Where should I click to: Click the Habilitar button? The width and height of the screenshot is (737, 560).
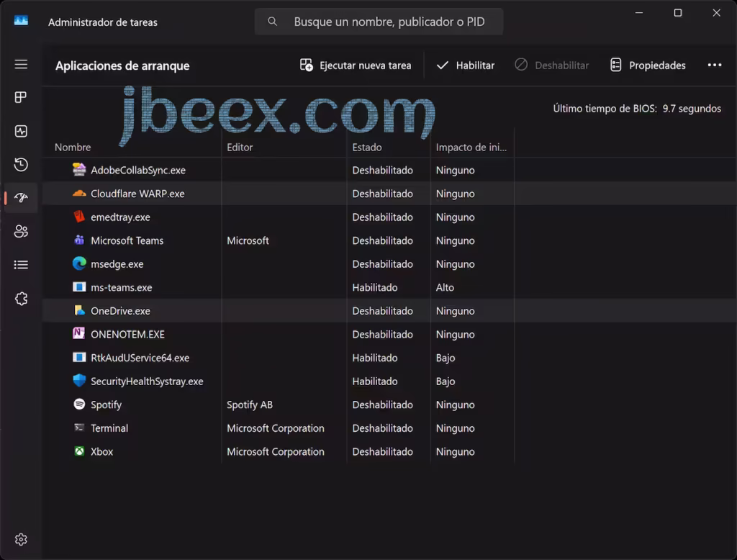pyautogui.click(x=466, y=66)
